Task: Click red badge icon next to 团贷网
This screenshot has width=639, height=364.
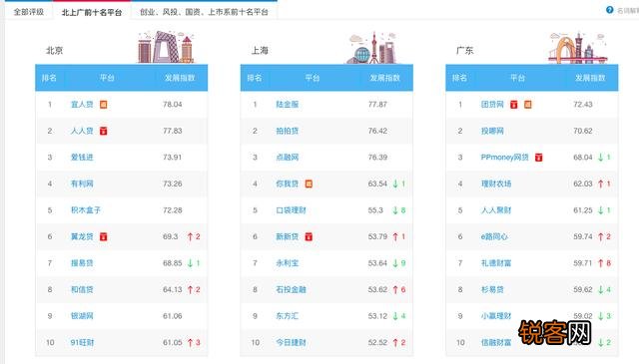Action: tap(514, 105)
